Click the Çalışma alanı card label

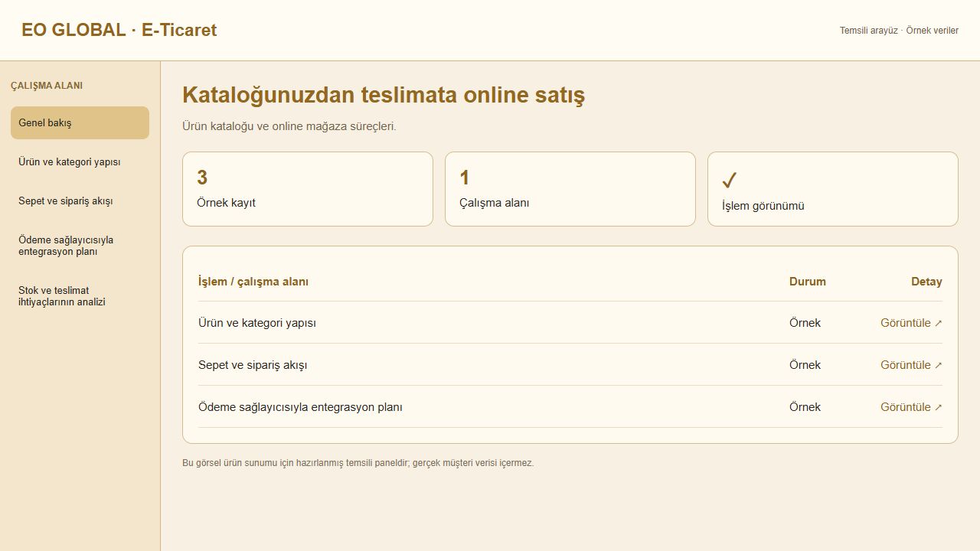click(x=494, y=203)
